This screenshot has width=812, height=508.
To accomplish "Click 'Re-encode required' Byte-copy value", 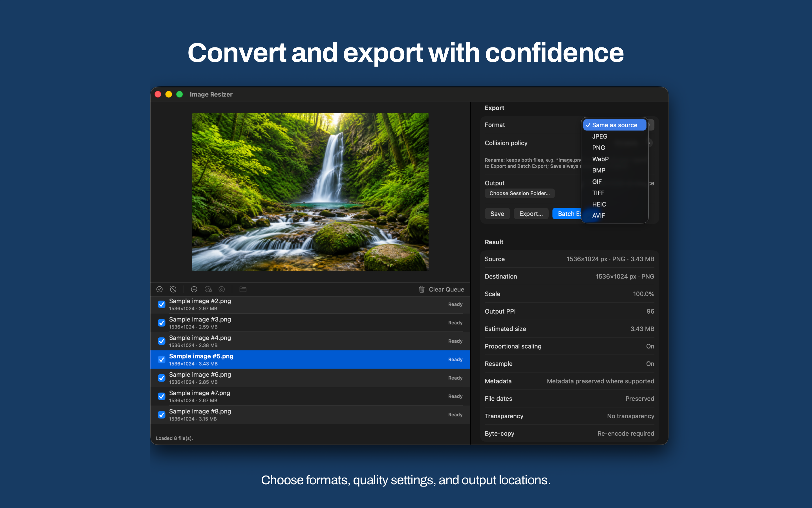I will 626,433.
